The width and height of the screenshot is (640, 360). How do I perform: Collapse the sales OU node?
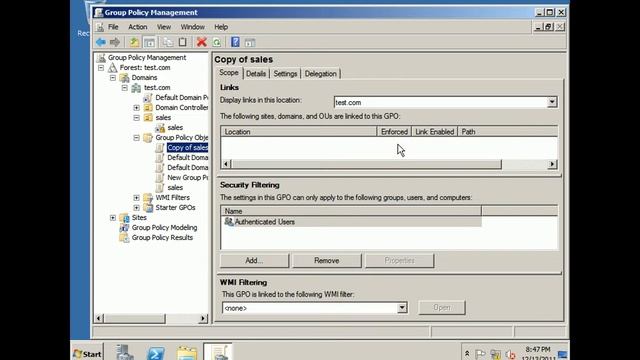pos(137,118)
